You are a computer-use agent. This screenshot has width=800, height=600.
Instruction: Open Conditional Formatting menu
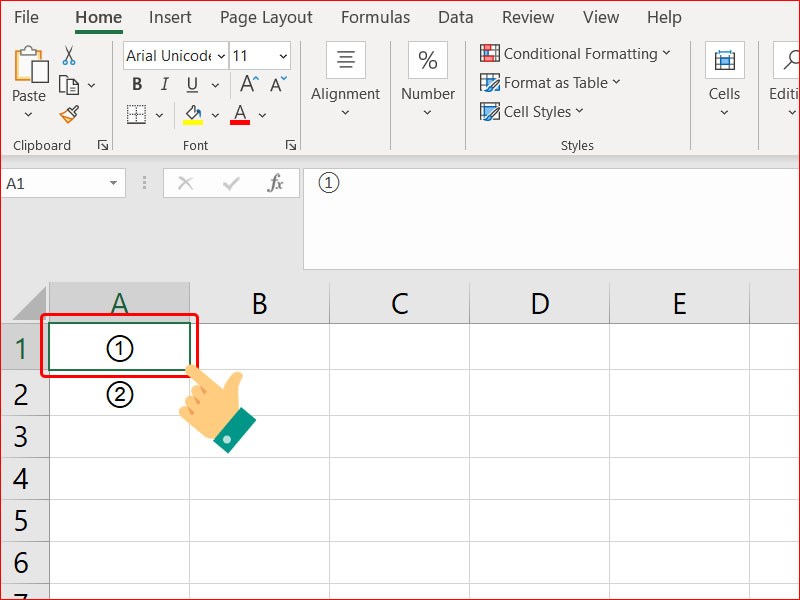pyautogui.click(x=575, y=54)
